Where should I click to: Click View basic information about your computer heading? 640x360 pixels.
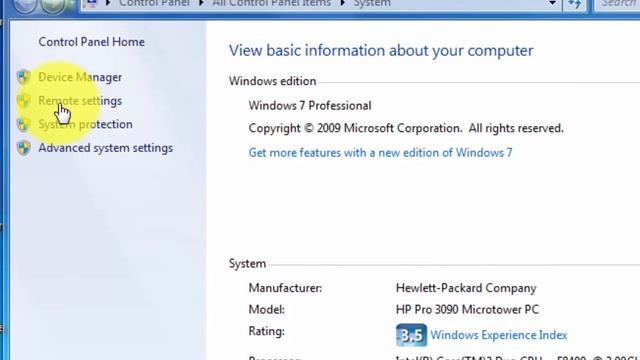[x=381, y=51]
